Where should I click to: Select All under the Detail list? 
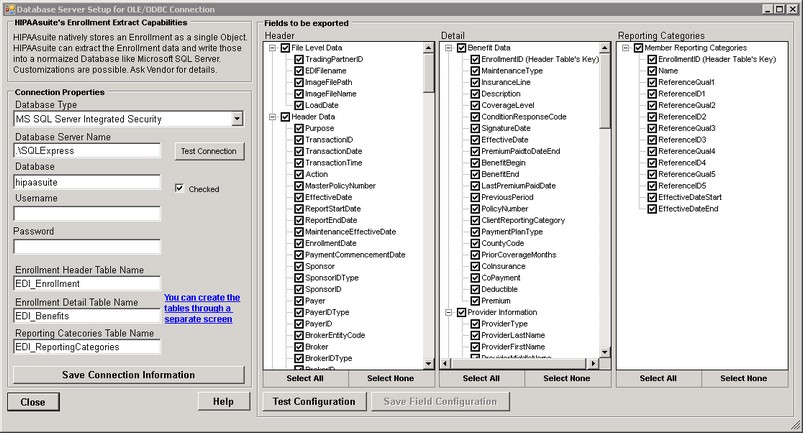tap(481, 378)
